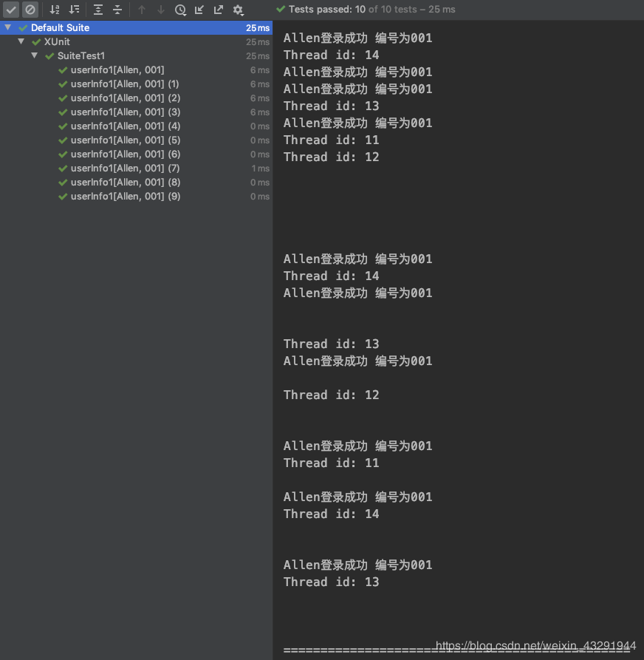Select the XUnit tree row

pyautogui.click(x=137, y=41)
